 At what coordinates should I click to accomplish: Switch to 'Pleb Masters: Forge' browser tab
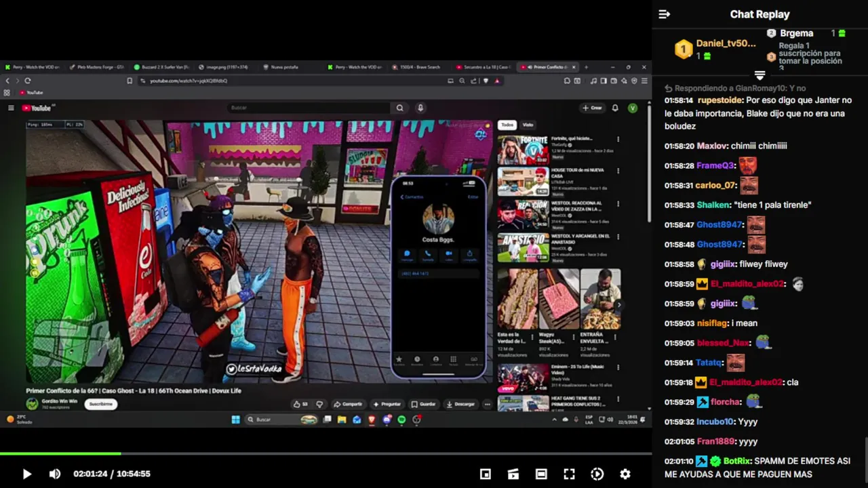pyautogui.click(x=97, y=67)
